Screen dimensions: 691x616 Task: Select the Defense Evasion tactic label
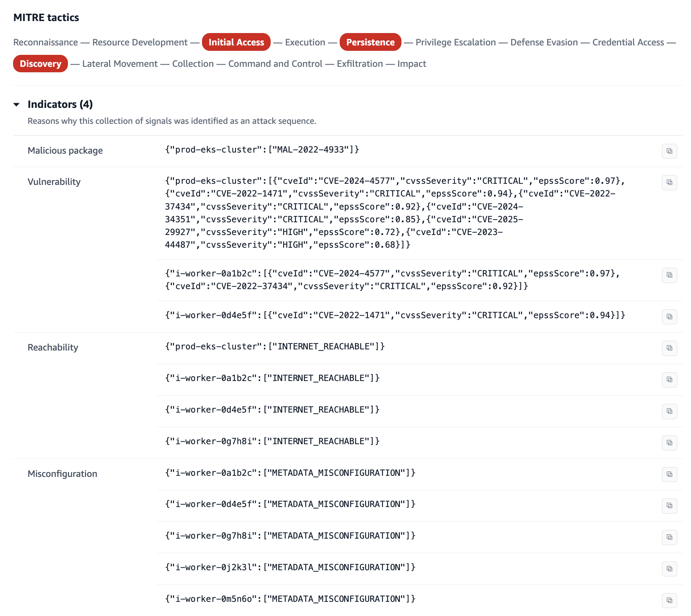coord(544,42)
